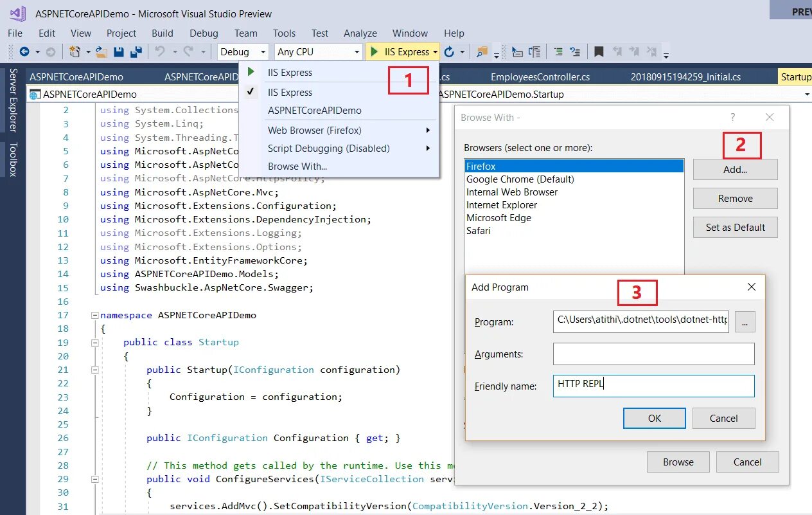812x515 pixels.
Task: Click the Previous bookmark icon
Action: 617,52
